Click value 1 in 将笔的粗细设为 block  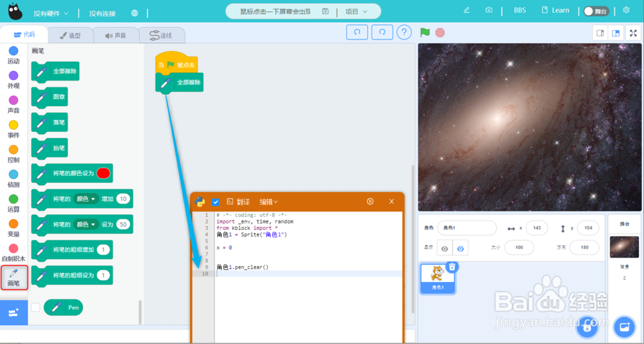[104, 275]
